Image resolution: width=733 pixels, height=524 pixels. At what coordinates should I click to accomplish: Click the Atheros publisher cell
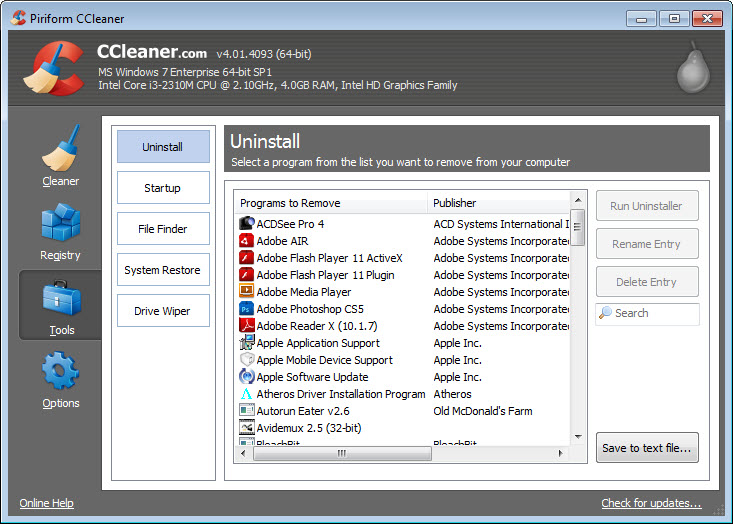point(453,394)
